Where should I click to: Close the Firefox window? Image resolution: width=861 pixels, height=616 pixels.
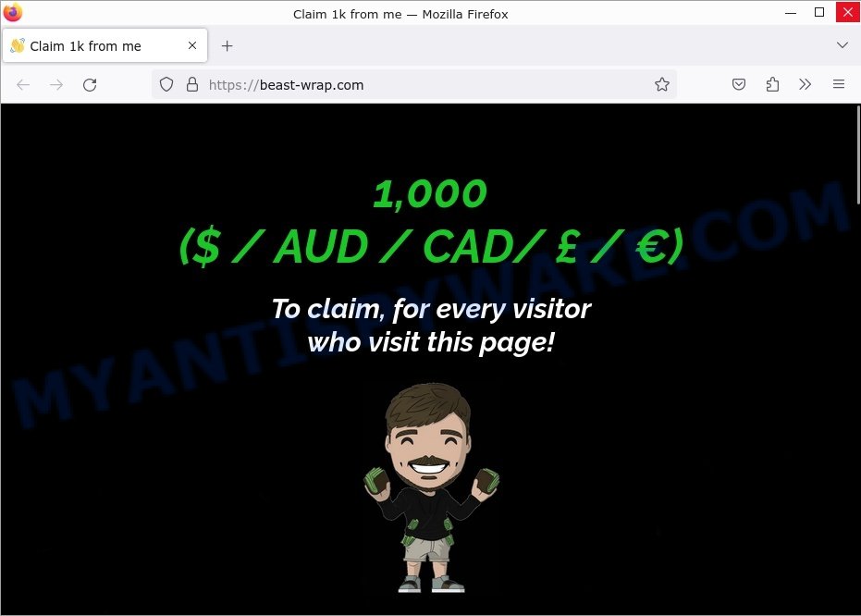click(x=848, y=13)
